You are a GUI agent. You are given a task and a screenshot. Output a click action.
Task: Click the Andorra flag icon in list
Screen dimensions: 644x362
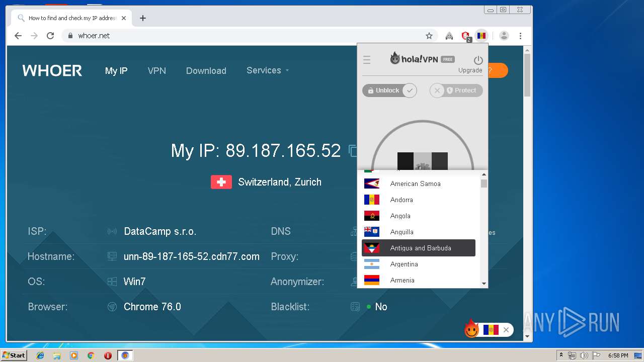coord(372,200)
